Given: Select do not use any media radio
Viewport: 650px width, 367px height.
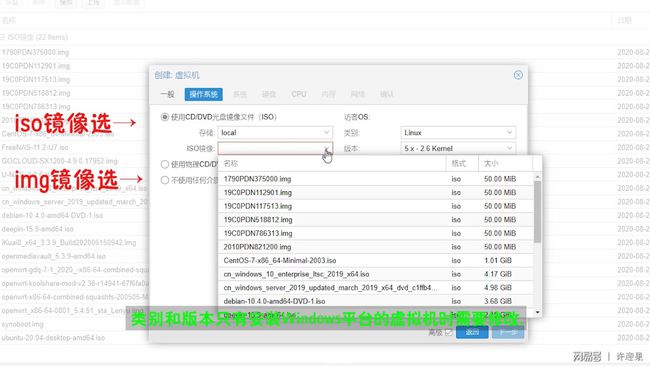Looking at the screenshot, I should [x=165, y=180].
